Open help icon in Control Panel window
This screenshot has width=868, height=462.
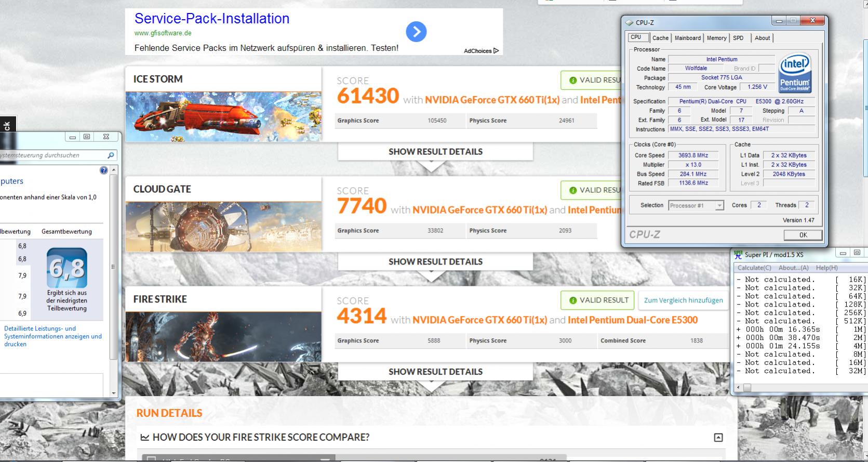(103, 170)
